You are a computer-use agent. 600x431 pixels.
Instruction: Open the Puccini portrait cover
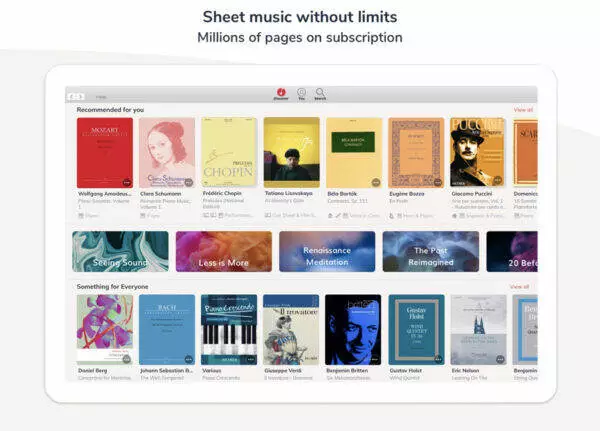[477, 152]
